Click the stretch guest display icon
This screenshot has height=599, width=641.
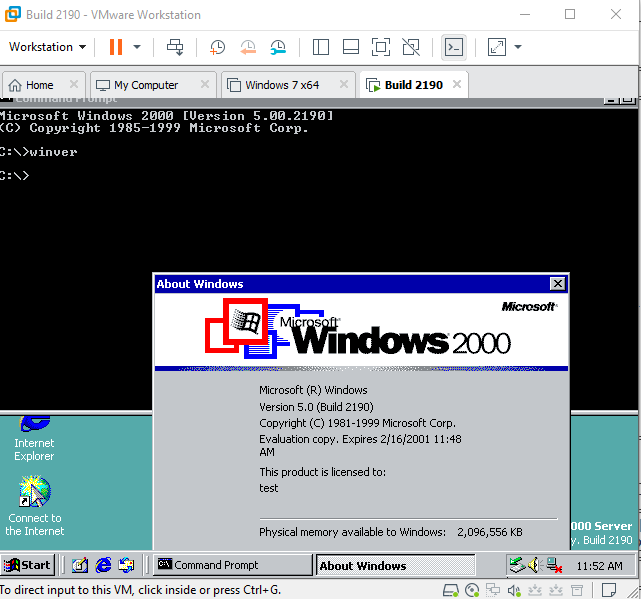[497, 47]
